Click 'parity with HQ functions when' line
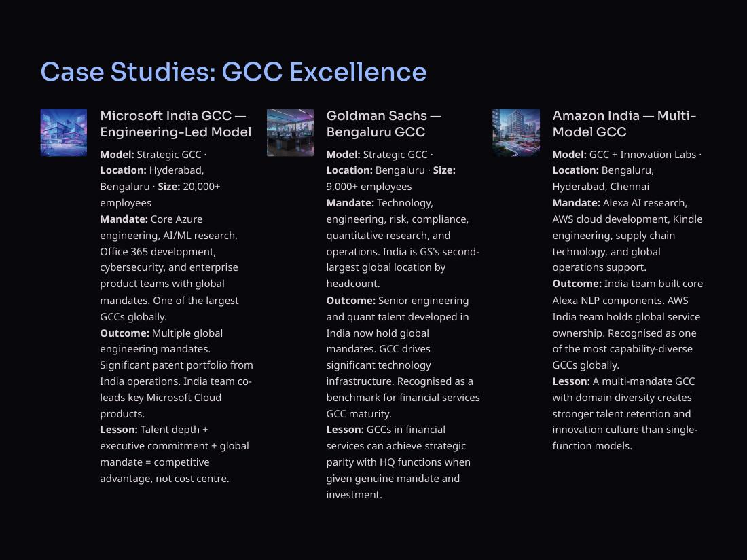747x560 pixels. (x=398, y=462)
